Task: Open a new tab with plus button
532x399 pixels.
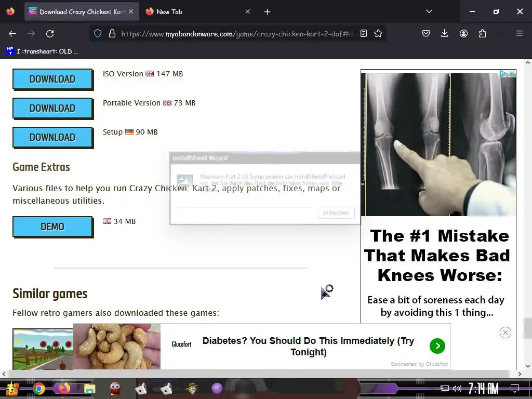Action: 267,12
